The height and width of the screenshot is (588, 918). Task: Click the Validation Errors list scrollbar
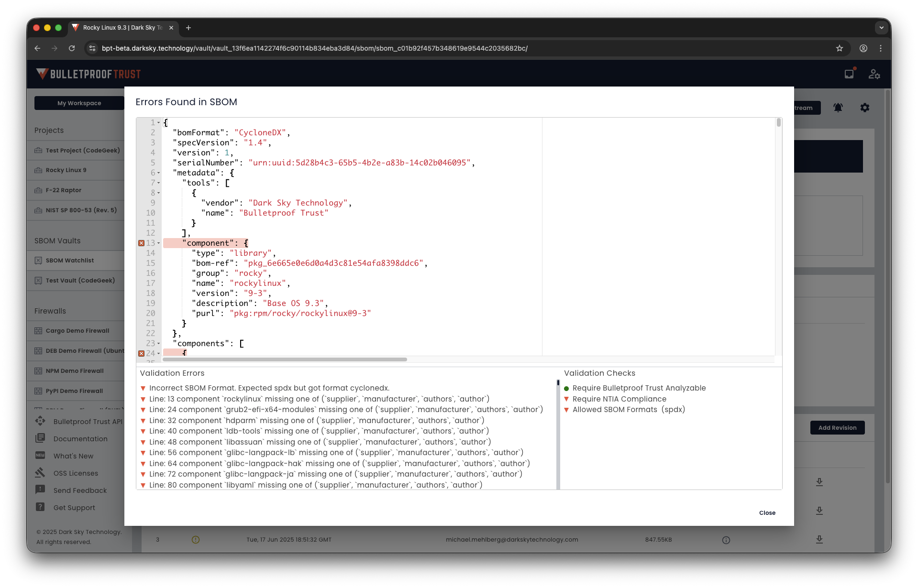pos(558,383)
